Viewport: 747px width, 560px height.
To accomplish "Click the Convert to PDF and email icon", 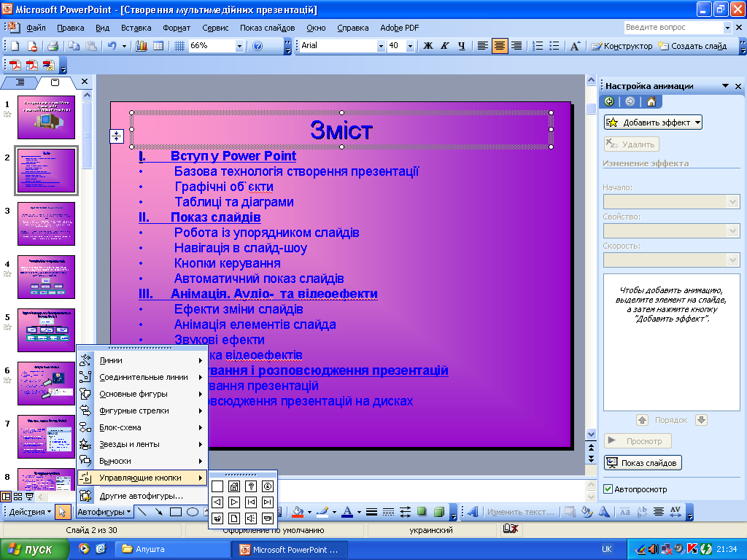I will click(x=48, y=65).
